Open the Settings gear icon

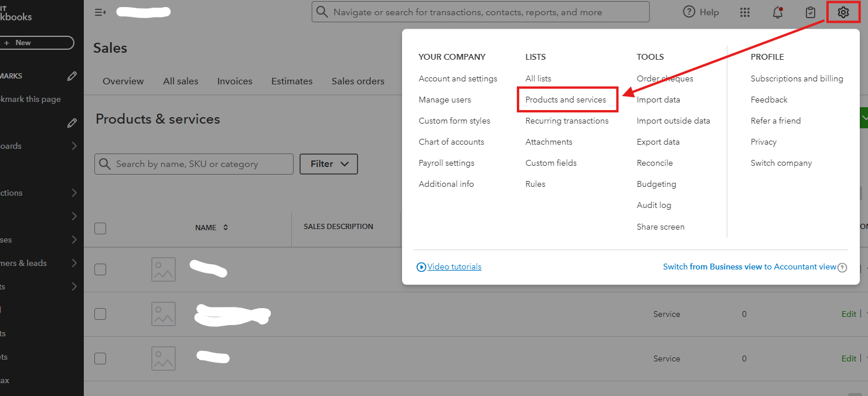coord(843,12)
